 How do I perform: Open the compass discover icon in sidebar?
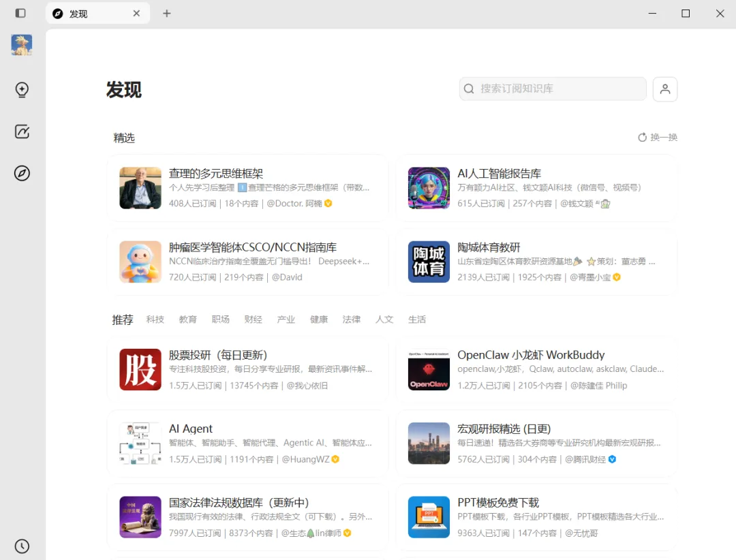click(22, 173)
